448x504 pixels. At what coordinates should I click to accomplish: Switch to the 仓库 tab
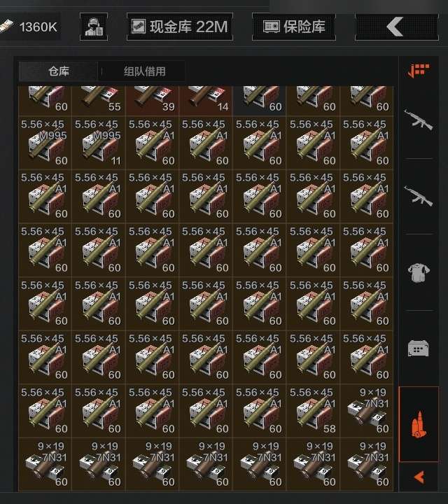pyautogui.click(x=59, y=71)
